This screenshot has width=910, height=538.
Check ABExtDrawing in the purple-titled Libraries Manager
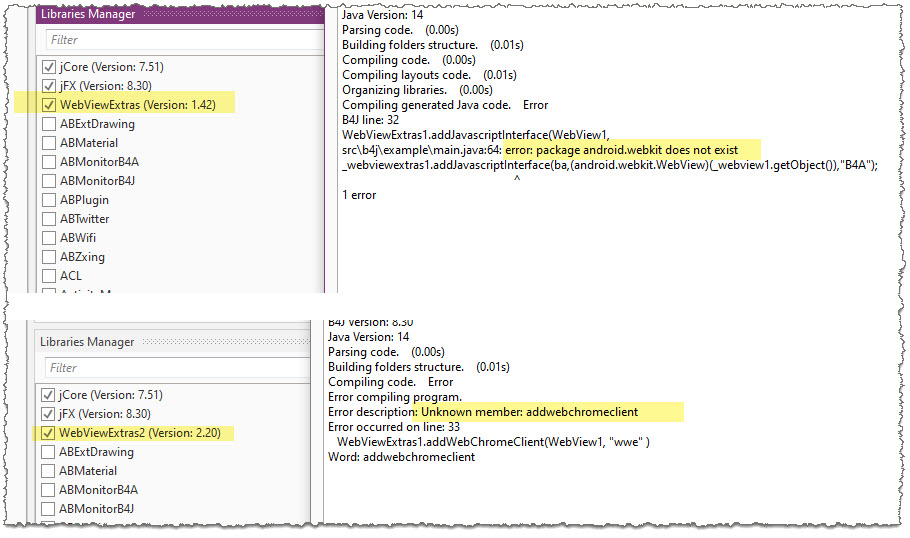click(x=49, y=124)
